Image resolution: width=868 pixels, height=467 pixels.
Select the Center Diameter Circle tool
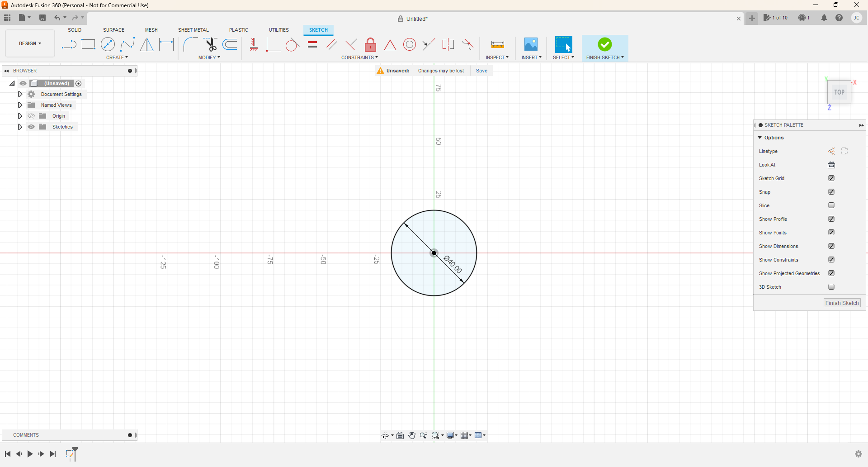click(108, 44)
